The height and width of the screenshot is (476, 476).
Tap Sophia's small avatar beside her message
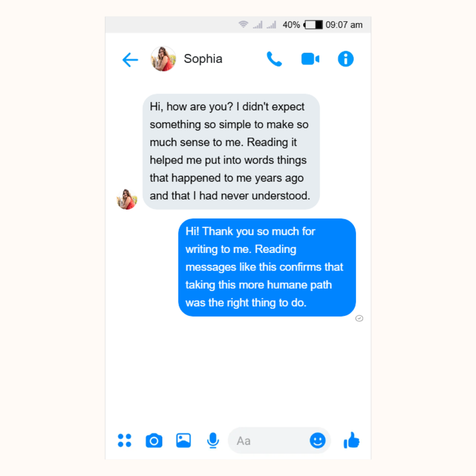click(127, 199)
